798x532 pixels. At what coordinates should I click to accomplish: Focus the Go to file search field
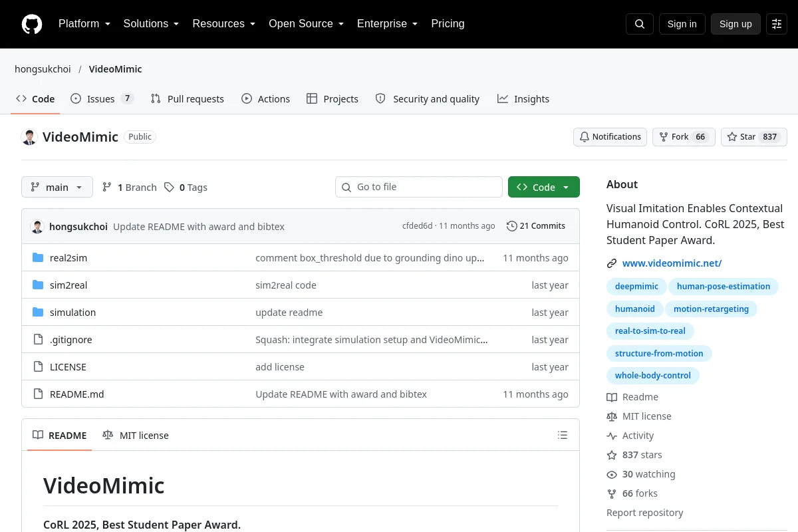(x=419, y=188)
